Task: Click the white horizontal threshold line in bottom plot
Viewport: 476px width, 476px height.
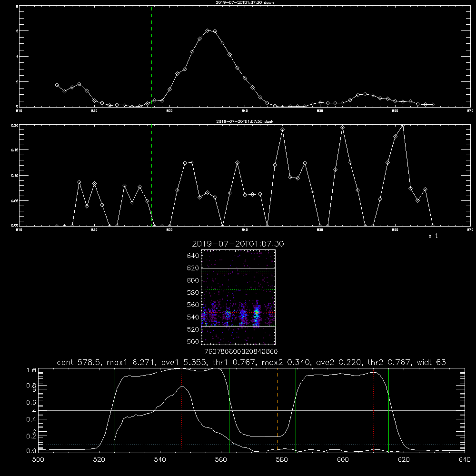Action: click(x=251, y=410)
